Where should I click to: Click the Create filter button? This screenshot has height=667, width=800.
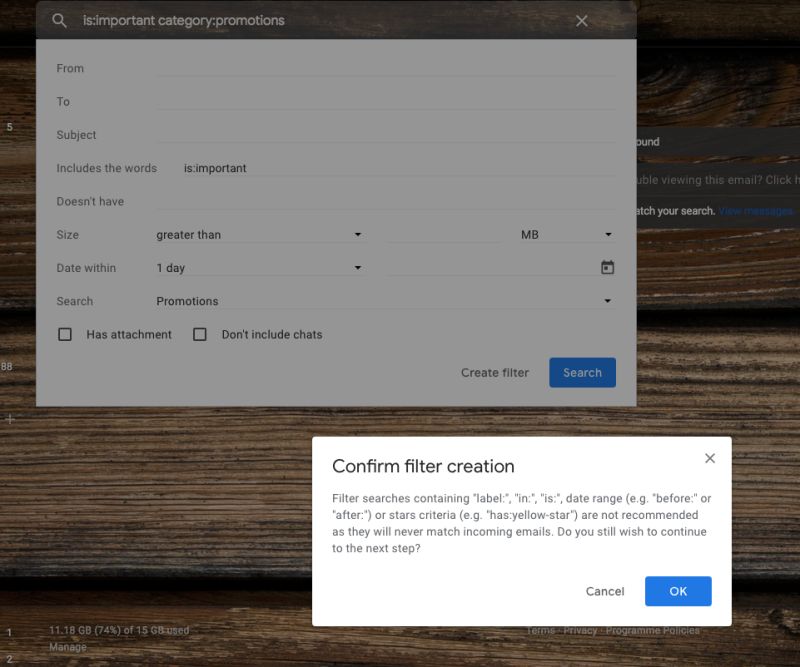coord(494,372)
